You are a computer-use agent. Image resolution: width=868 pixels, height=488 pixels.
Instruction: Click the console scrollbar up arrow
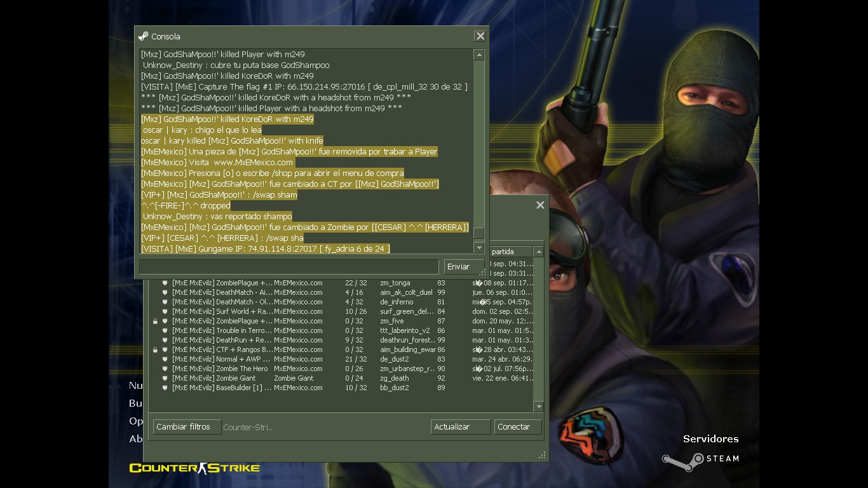pyautogui.click(x=479, y=55)
